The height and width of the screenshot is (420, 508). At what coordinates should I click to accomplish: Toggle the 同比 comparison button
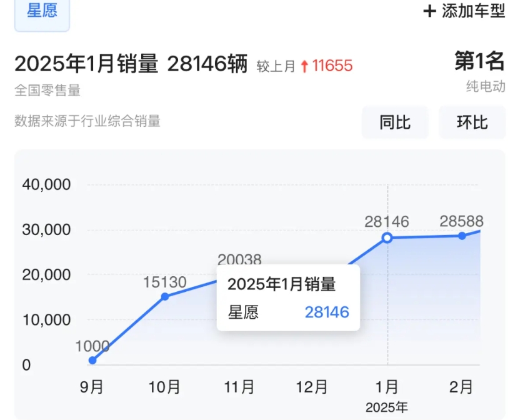395,122
